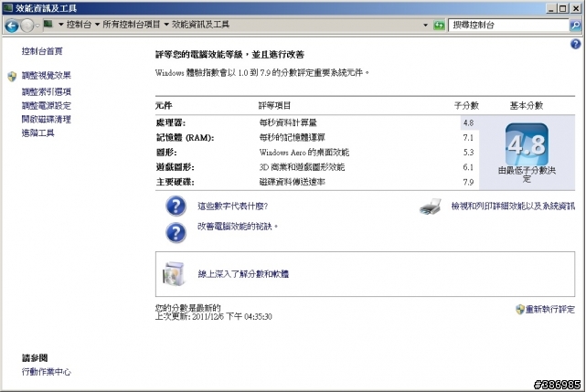The width and height of the screenshot is (586, 392).
Task: Click the shield icon beside 重新執行評定
Action: [520, 309]
